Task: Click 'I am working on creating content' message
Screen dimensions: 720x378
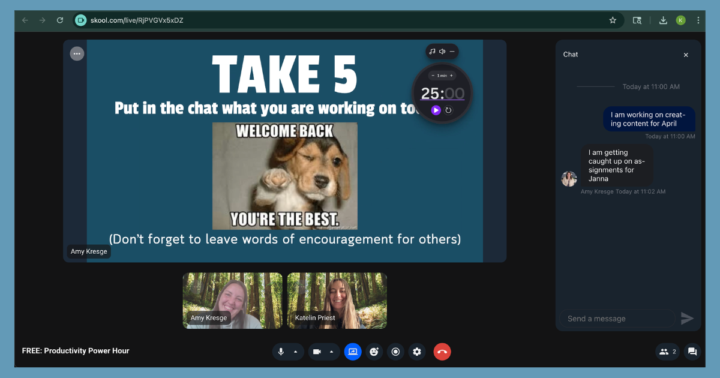Action: [x=649, y=119]
